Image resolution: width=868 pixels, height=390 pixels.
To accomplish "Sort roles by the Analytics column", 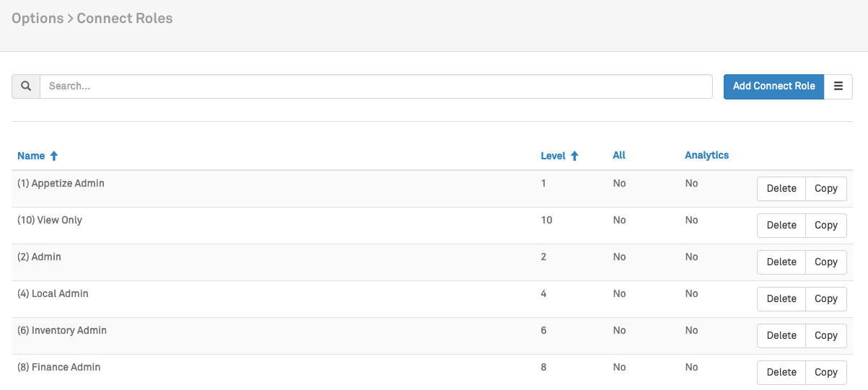I will pos(706,155).
